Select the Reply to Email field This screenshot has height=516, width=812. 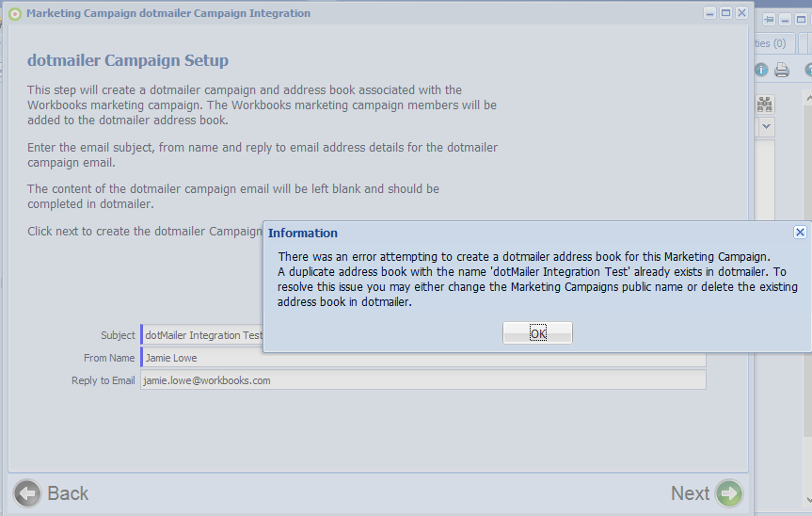click(x=423, y=380)
